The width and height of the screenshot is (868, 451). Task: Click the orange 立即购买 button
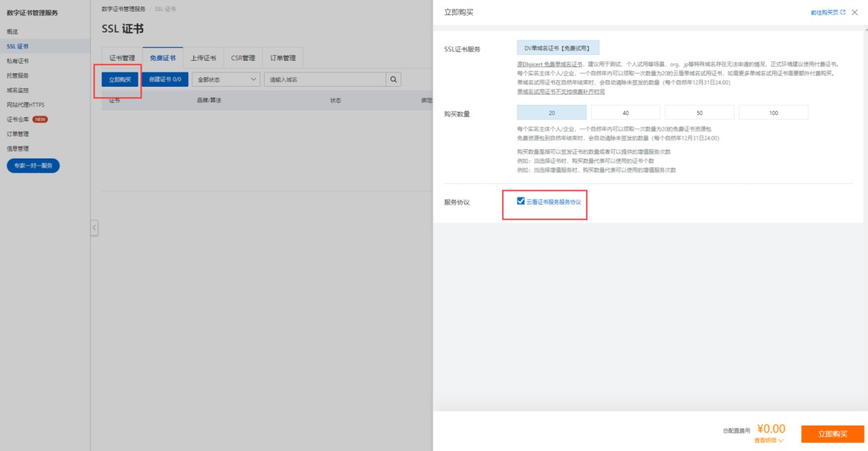(833, 434)
